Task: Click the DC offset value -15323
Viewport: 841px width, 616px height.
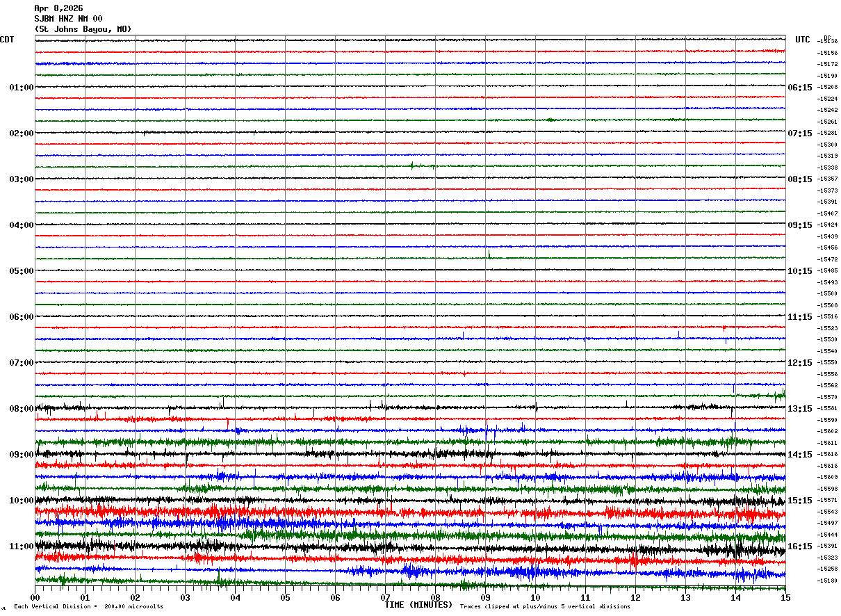Action: (828, 558)
